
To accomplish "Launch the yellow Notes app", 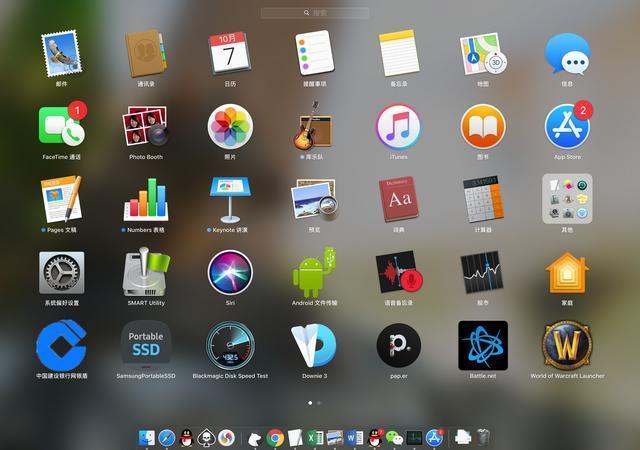I will pos(398,53).
